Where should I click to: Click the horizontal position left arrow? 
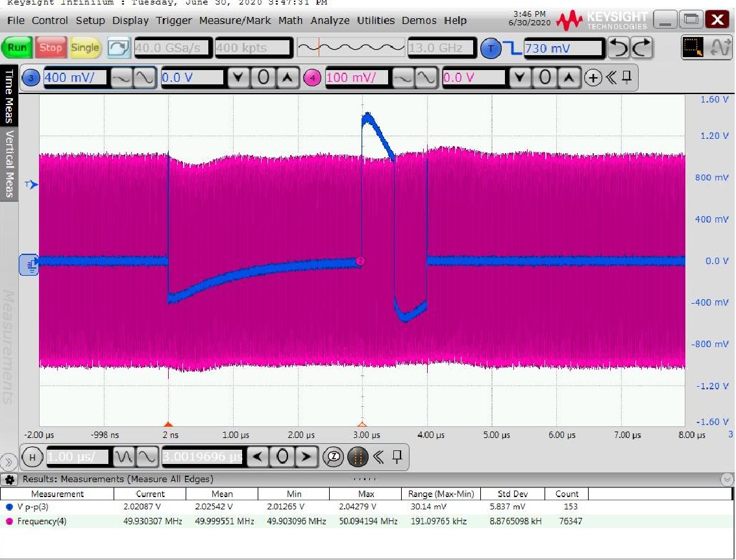point(258,456)
